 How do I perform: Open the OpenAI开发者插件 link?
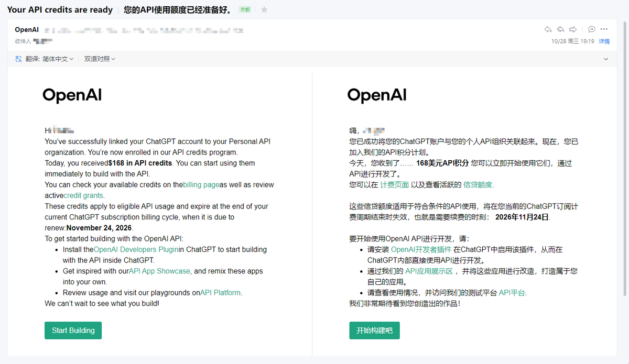(x=421, y=249)
